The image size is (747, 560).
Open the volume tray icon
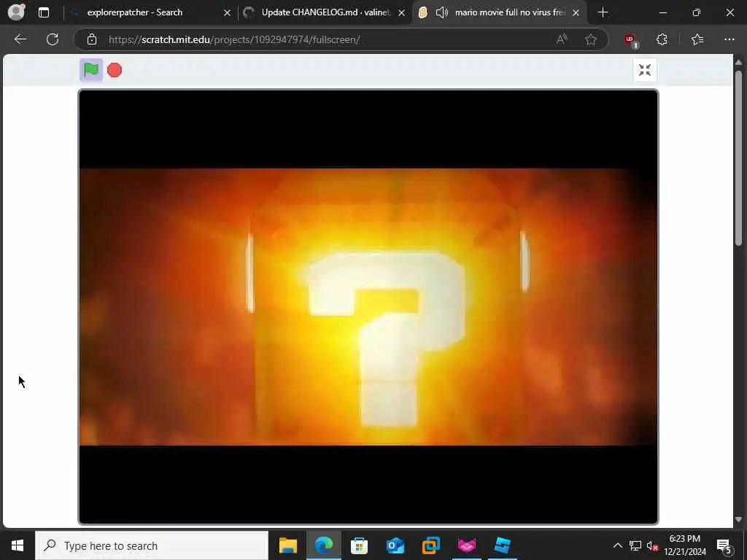click(x=652, y=545)
